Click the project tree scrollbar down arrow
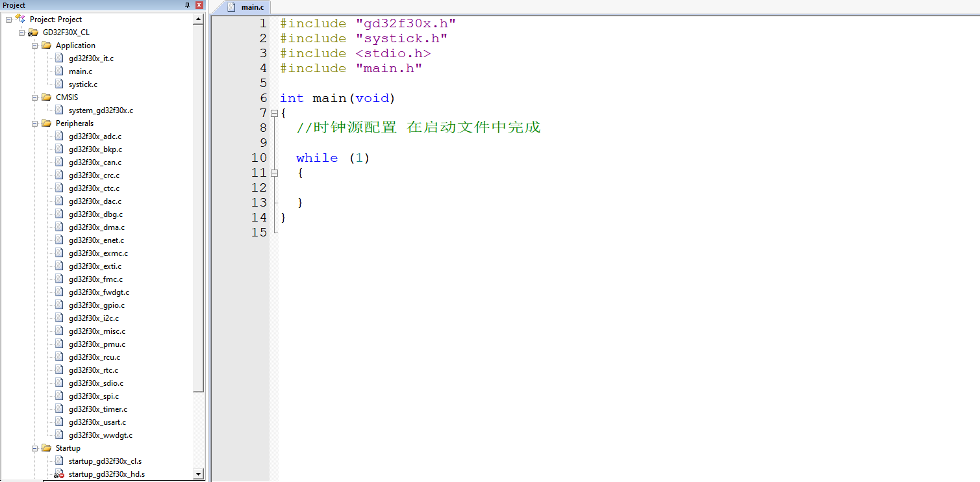Image resolution: width=980 pixels, height=482 pixels. 199,474
